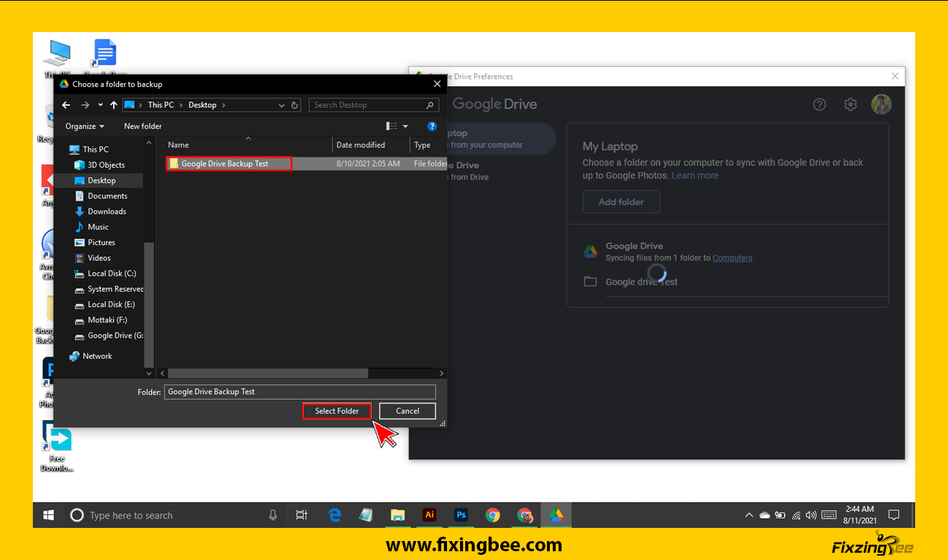Click the Back arrow in file dialog

(x=66, y=105)
